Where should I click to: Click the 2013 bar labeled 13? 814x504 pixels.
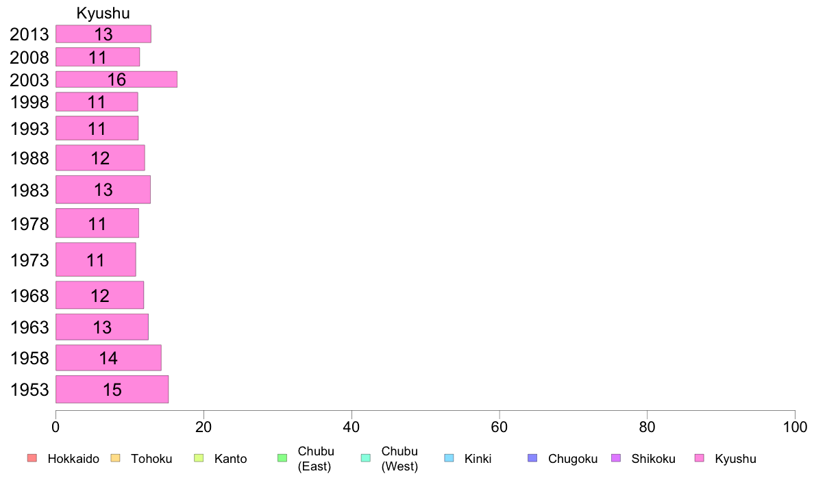(103, 34)
